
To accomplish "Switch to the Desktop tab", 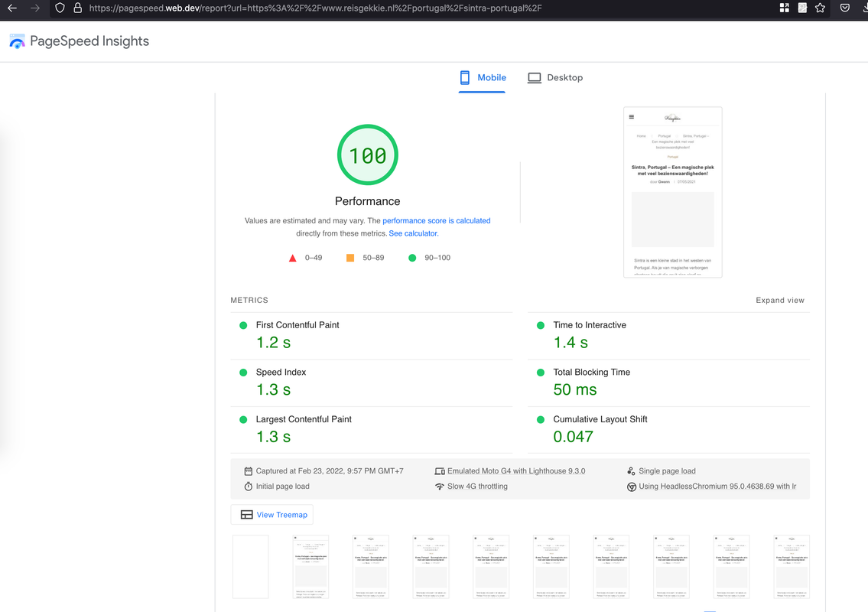I will tap(555, 77).
